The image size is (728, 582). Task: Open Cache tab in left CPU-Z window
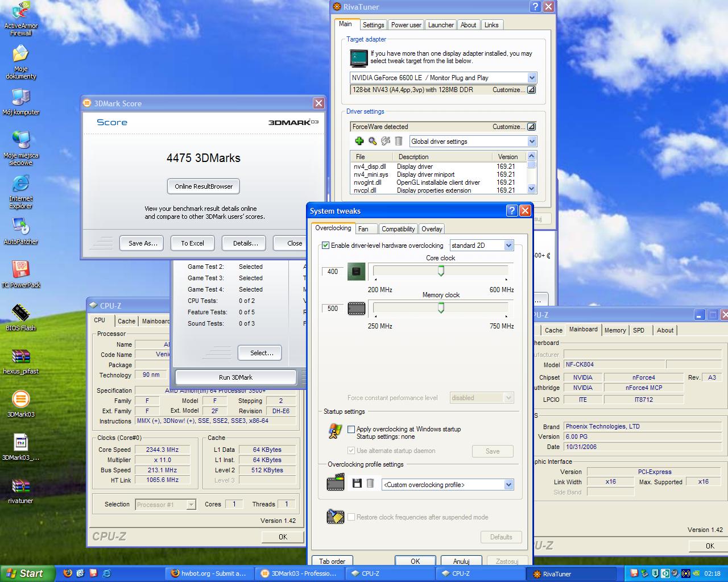point(126,321)
